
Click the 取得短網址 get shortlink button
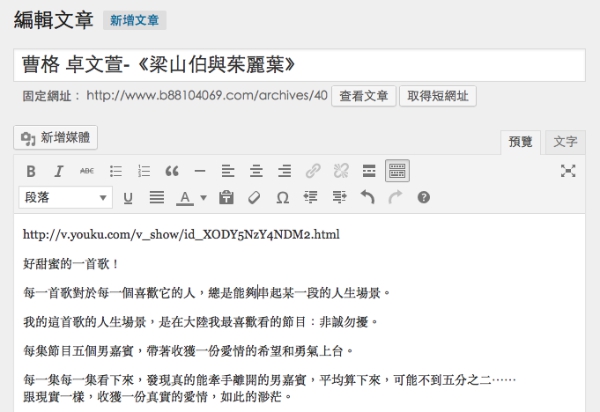(438, 96)
